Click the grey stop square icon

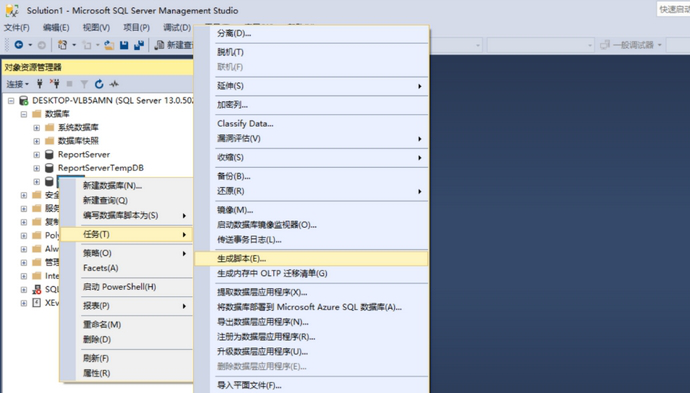point(69,84)
